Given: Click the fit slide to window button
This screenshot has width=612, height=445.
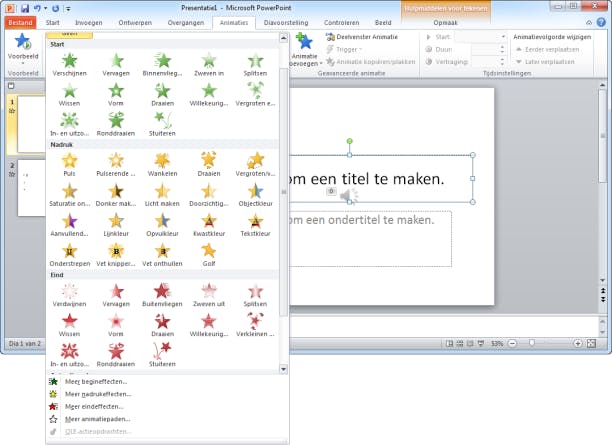Looking at the screenshot, I should tap(591, 344).
